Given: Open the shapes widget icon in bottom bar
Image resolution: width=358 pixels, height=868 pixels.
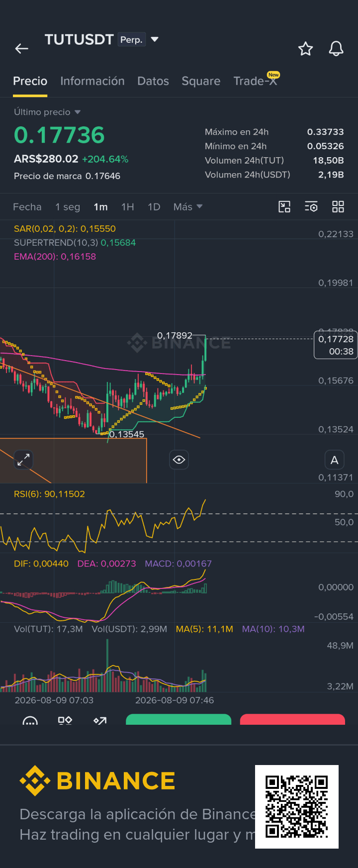Looking at the screenshot, I should [65, 720].
